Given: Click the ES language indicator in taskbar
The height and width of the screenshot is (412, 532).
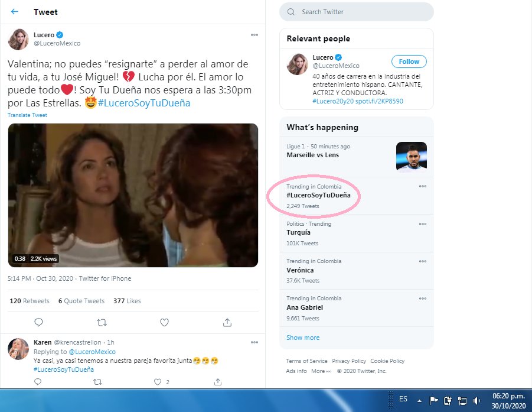Looking at the screenshot, I should coord(403,399).
